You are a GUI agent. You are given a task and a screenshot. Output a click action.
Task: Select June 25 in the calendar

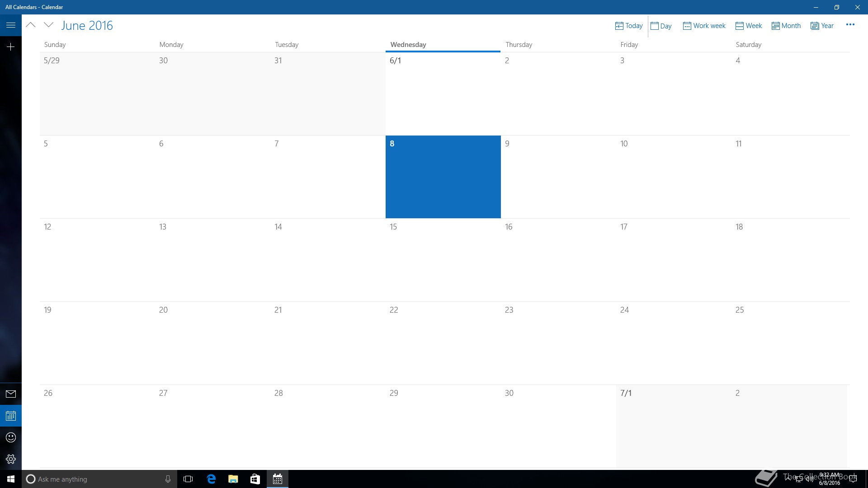pos(790,343)
